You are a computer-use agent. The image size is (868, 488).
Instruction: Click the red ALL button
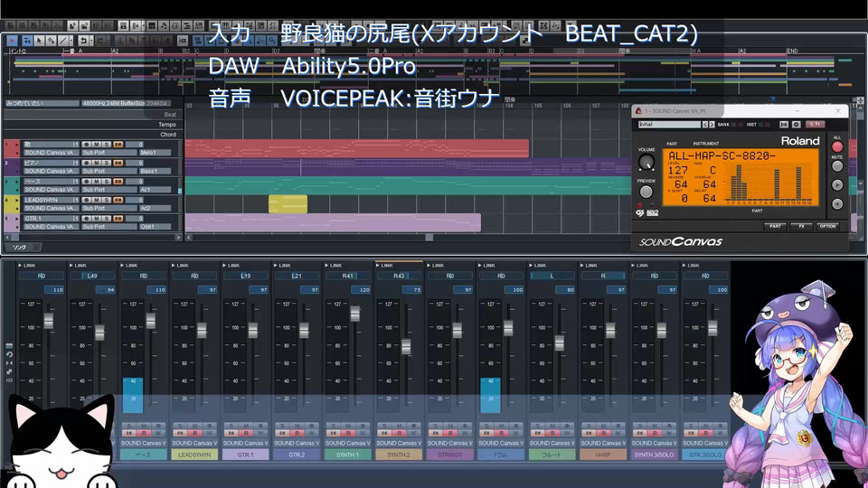[x=837, y=146]
